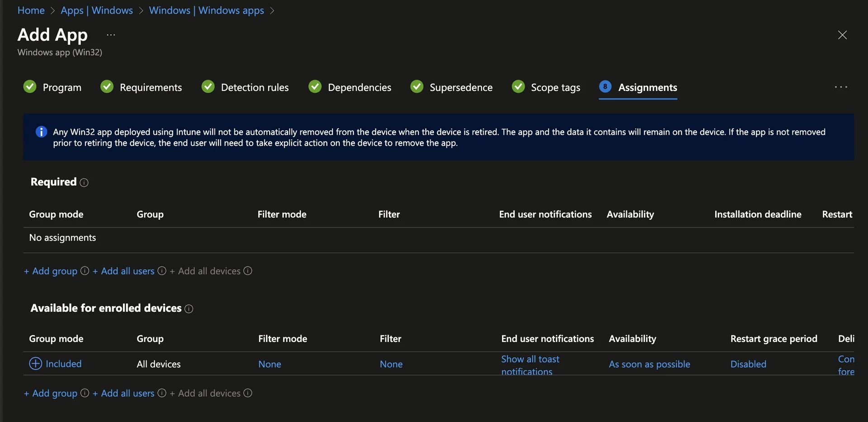Click the Scope tags checkmark icon

518,86
